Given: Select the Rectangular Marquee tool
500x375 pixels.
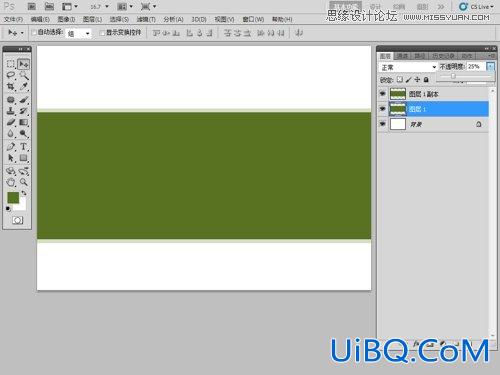Looking at the screenshot, I should [x=11, y=64].
